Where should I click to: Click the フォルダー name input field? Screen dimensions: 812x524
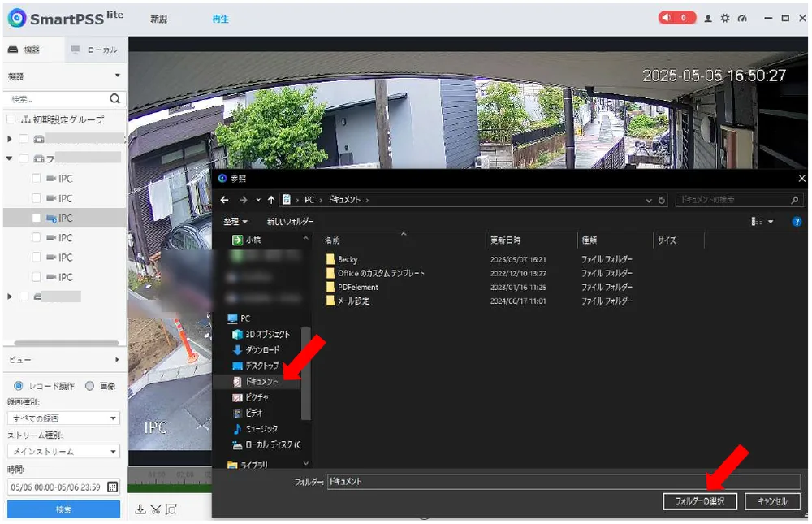coord(564,482)
